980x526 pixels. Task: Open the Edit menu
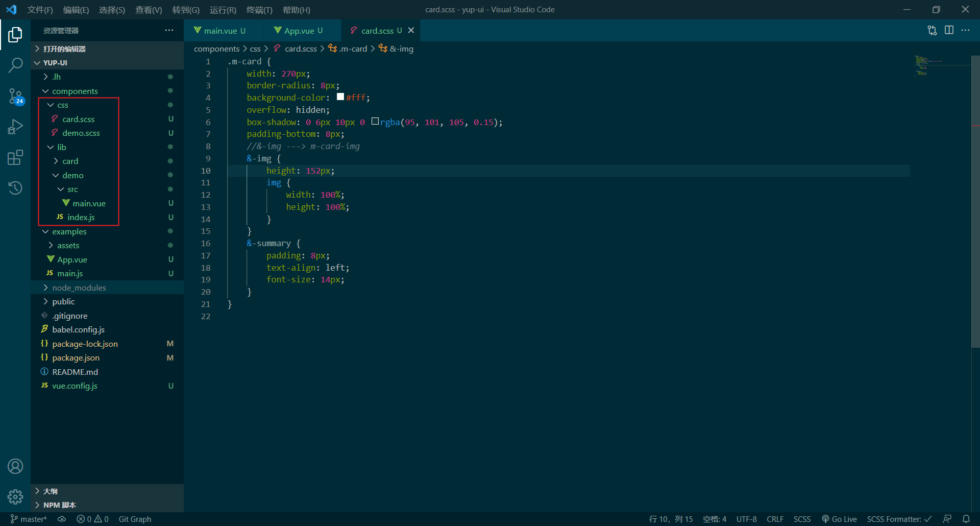[x=76, y=10]
